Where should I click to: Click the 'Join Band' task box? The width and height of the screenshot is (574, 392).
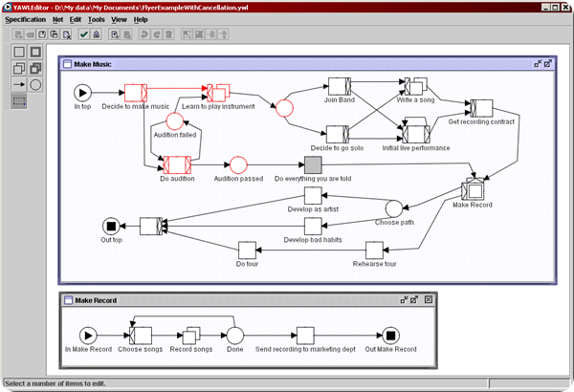click(x=340, y=86)
